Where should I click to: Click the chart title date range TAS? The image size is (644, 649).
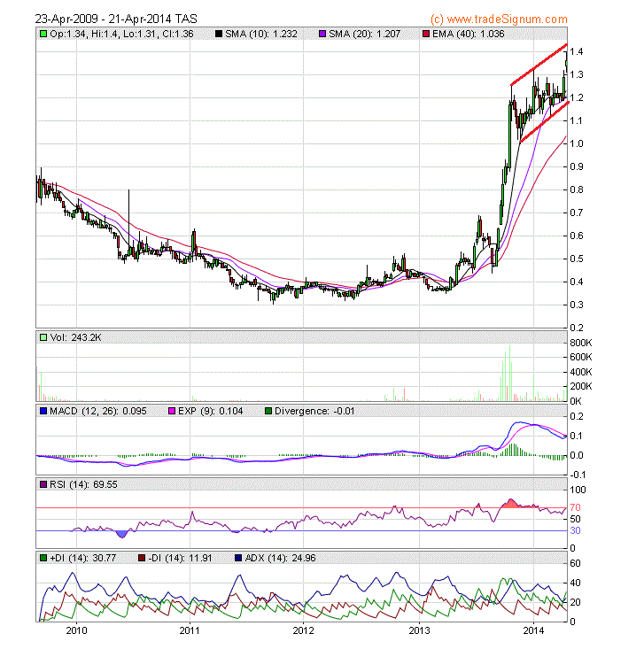(x=116, y=19)
